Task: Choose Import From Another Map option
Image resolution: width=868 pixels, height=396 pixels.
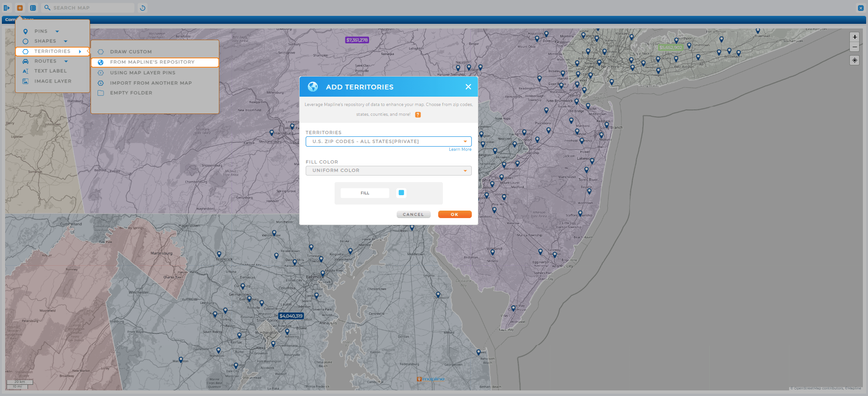Action: click(151, 83)
